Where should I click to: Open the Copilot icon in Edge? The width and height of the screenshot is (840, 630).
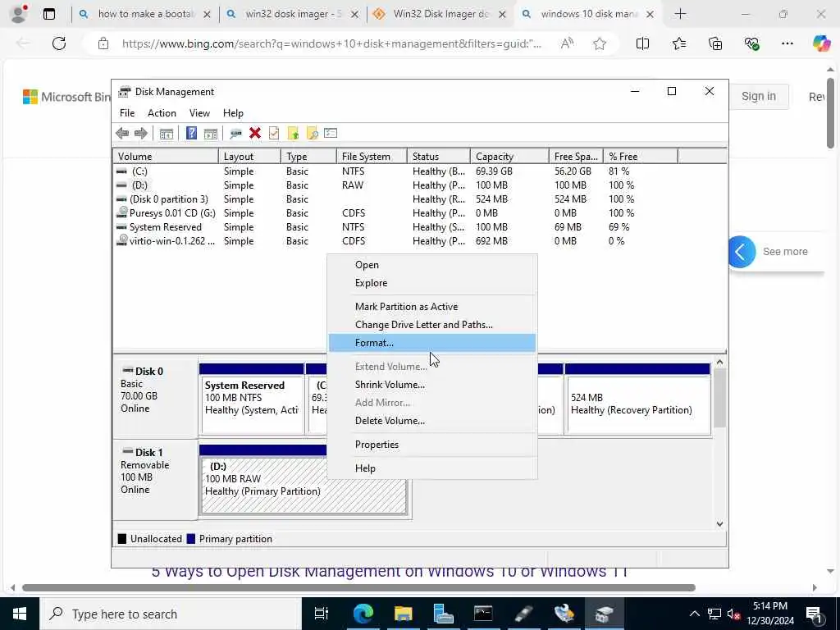821,43
